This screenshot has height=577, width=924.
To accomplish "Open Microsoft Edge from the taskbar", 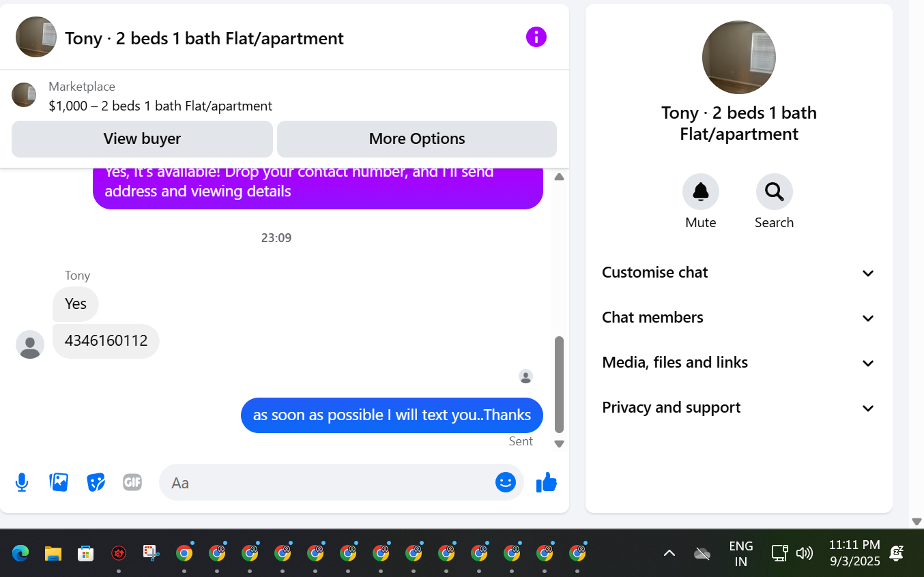I will (20, 553).
